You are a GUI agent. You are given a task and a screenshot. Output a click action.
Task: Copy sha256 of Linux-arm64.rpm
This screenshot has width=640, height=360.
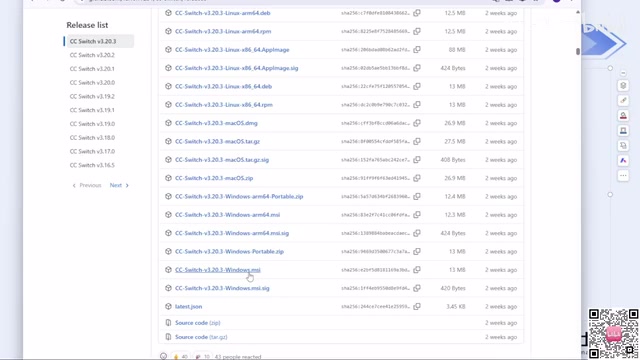pyautogui.click(x=417, y=31)
